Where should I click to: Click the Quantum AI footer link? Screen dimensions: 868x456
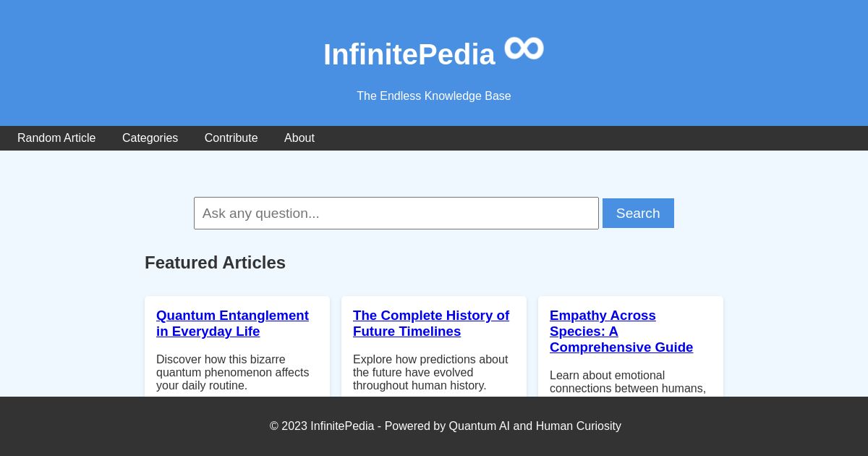tap(479, 426)
